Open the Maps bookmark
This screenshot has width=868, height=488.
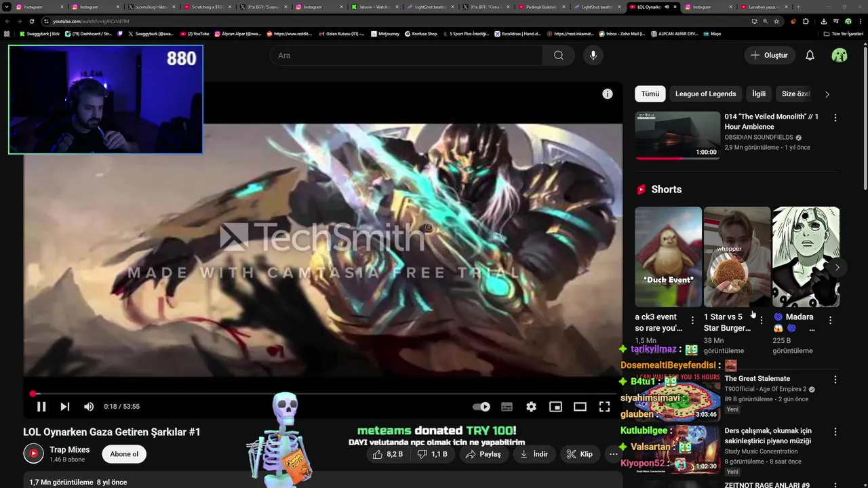(711, 33)
